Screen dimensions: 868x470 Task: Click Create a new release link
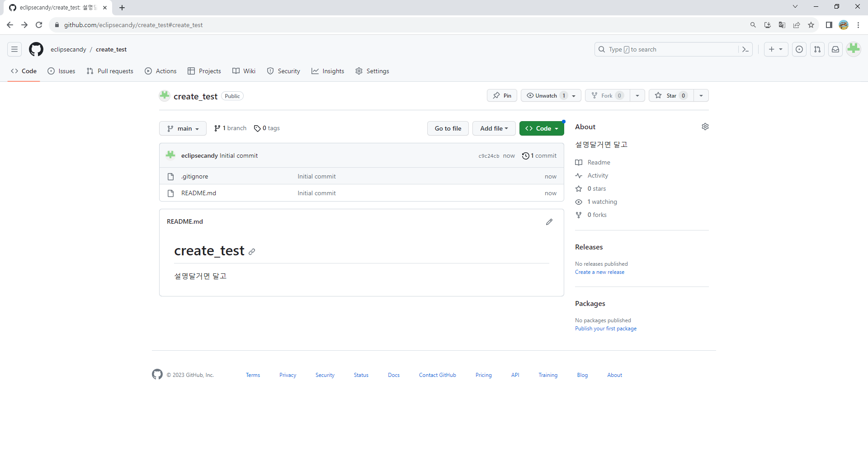click(x=599, y=272)
